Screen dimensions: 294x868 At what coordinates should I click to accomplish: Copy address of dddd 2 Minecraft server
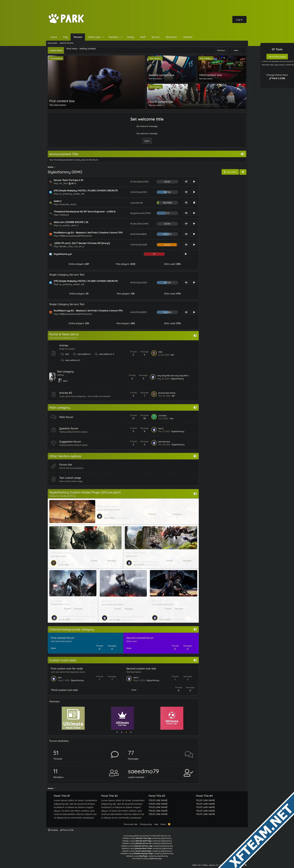[194, 203]
